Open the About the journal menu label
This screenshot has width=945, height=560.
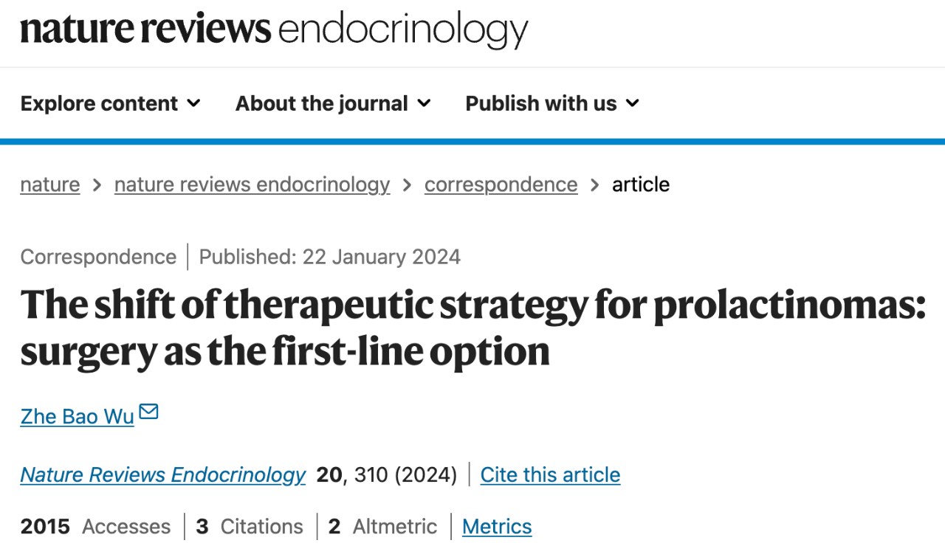[321, 103]
